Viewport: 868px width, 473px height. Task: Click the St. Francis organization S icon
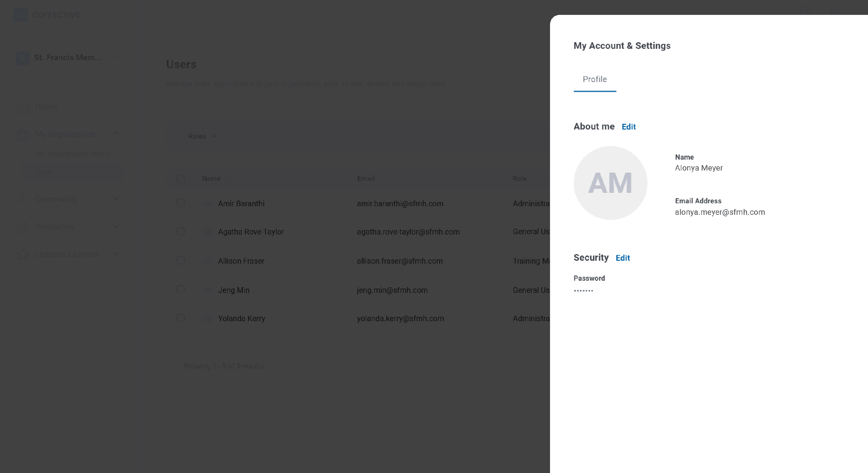click(23, 58)
